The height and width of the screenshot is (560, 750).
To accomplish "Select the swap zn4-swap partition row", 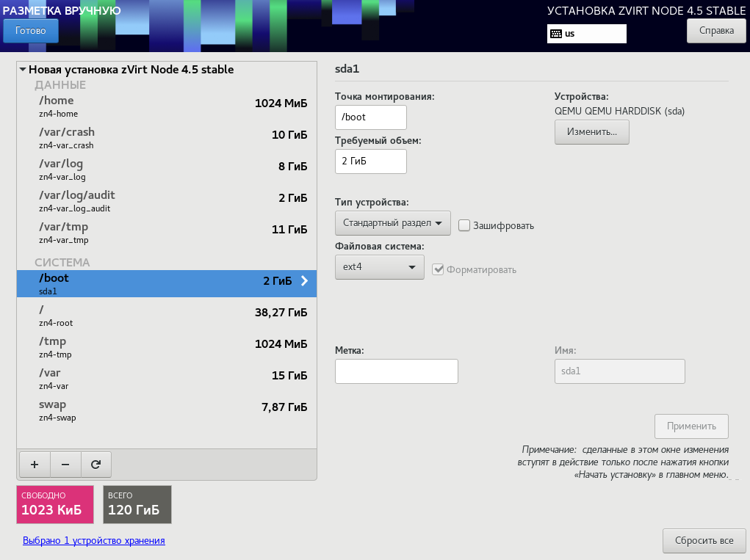I will 167,410.
